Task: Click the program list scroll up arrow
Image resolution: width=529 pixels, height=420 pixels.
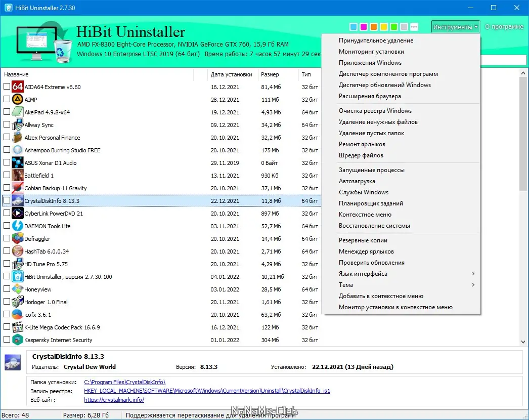Action: pyautogui.click(x=523, y=73)
